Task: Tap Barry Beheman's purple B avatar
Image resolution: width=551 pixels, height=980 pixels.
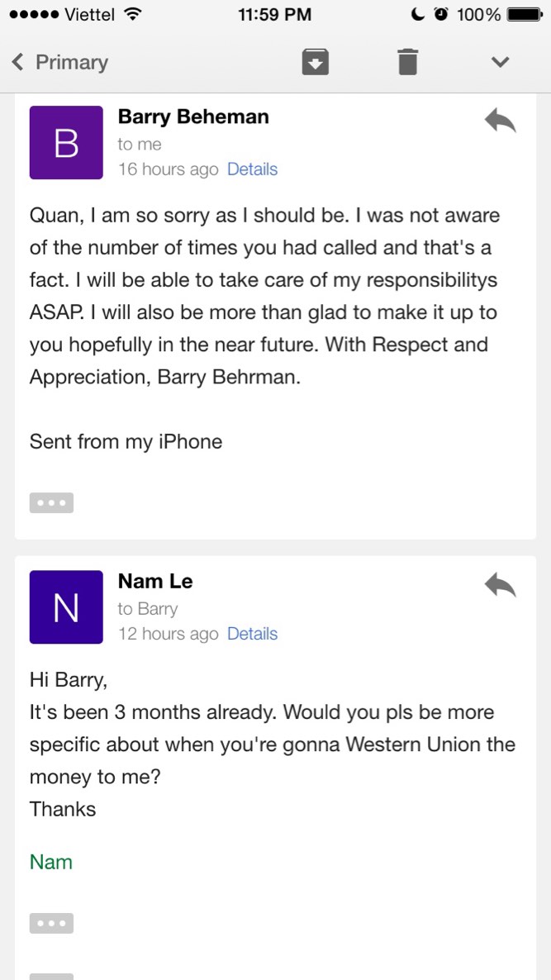Action: [x=66, y=142]
